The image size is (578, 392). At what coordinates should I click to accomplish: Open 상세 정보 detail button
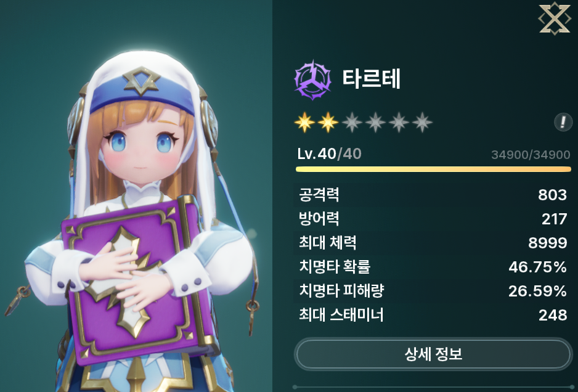(433, 354)
